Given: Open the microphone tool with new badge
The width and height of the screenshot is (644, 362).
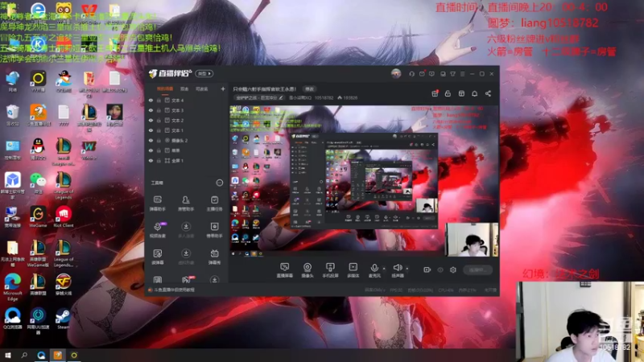Looking at the screenshot, I should (158, 230).
